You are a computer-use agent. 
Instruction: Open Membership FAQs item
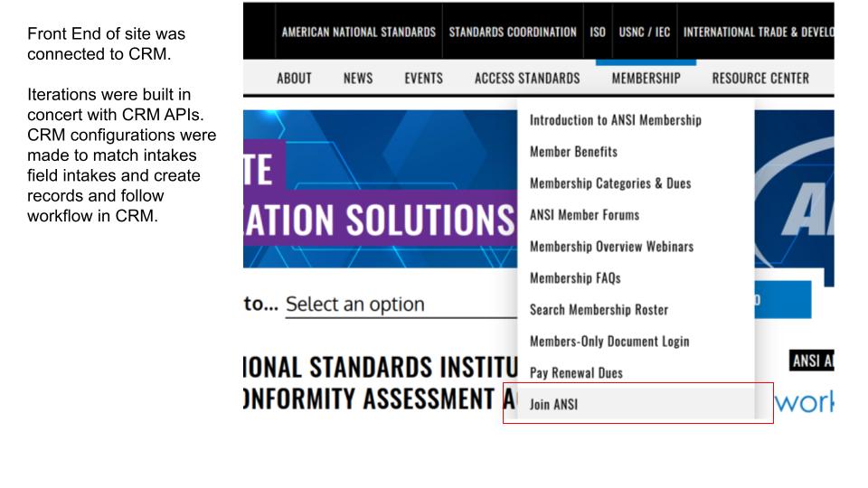[x=575, y=278]
